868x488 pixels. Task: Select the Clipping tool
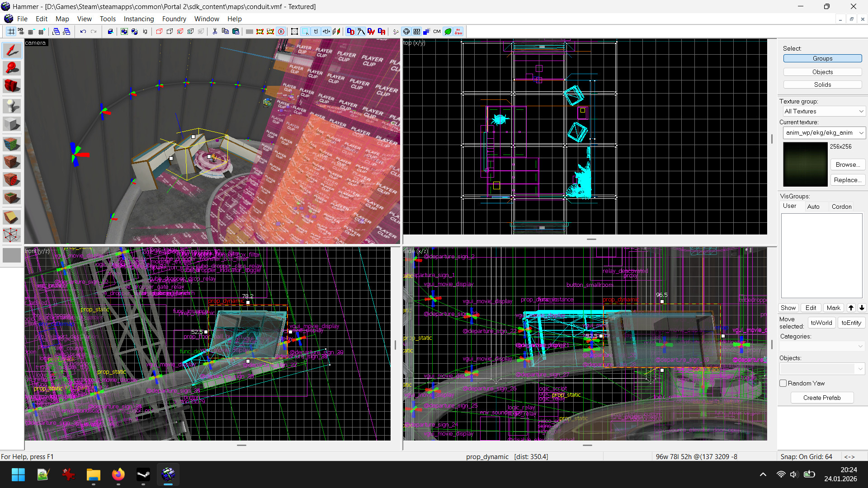pyautogui.click(x=12, y=217)
